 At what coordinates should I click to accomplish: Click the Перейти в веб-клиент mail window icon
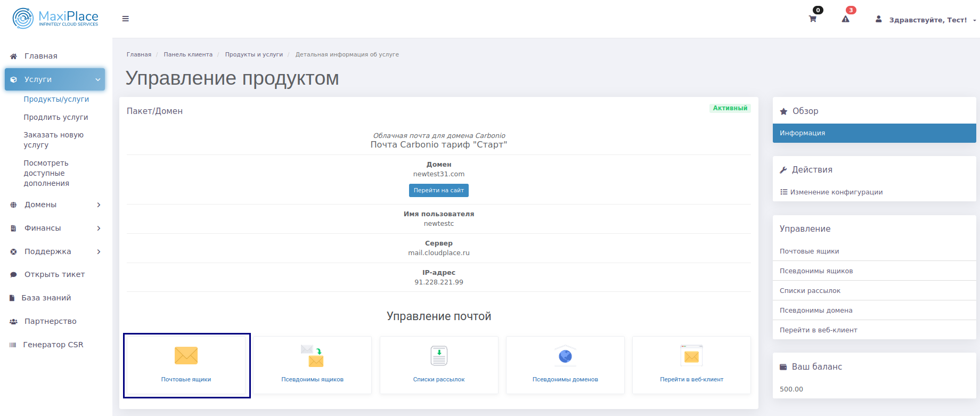pos(691,355)
